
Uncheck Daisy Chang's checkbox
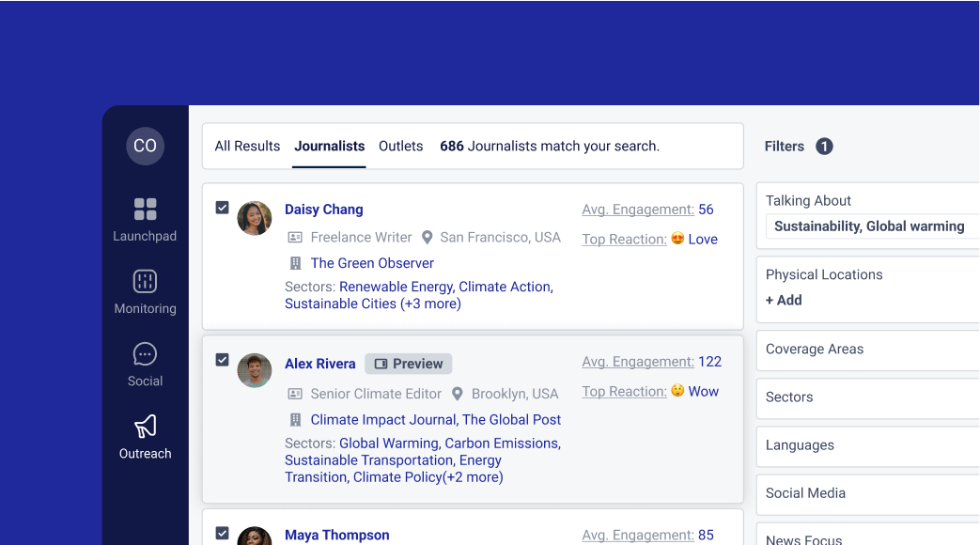[223, 208]
